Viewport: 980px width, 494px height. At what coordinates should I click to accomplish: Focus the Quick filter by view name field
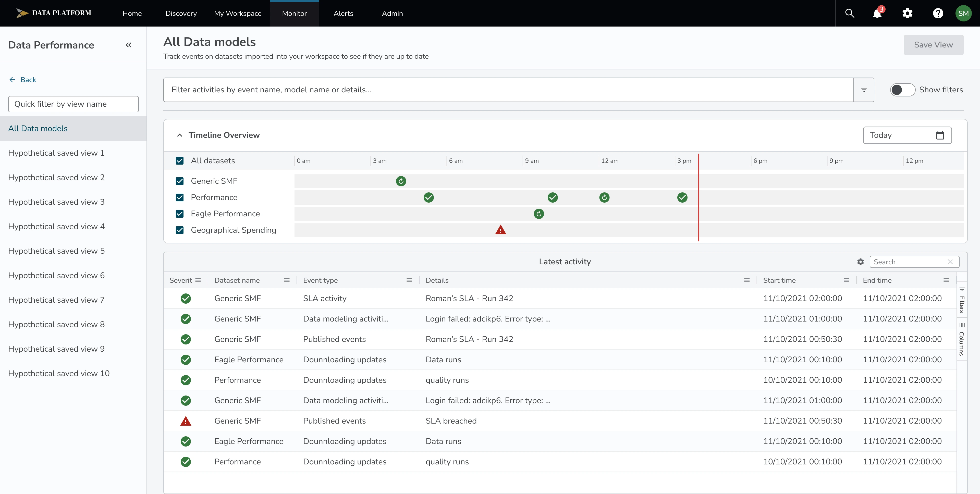(73, 104)
